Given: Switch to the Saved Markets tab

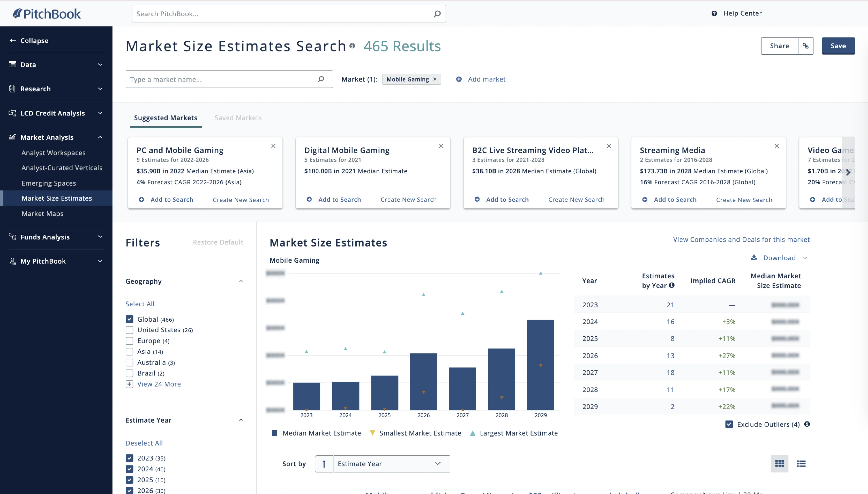Looking at the screenshot, I should point(238,118).
